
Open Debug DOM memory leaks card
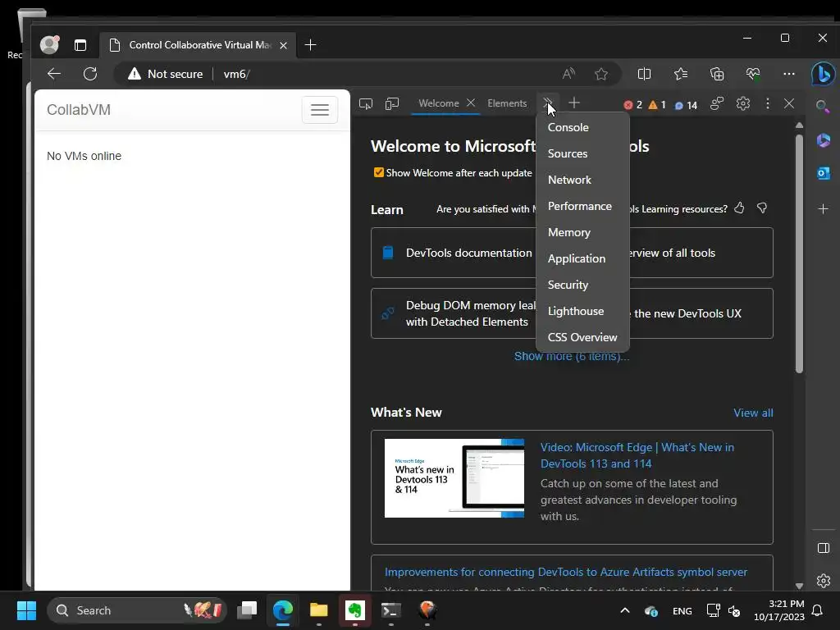point(453,313)
